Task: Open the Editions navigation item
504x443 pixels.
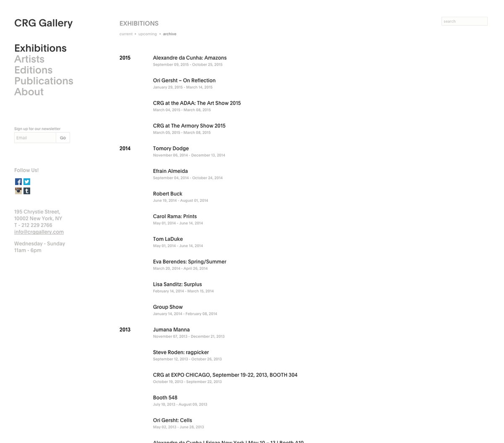Action: pyautogui.click(x=33, y=70)
